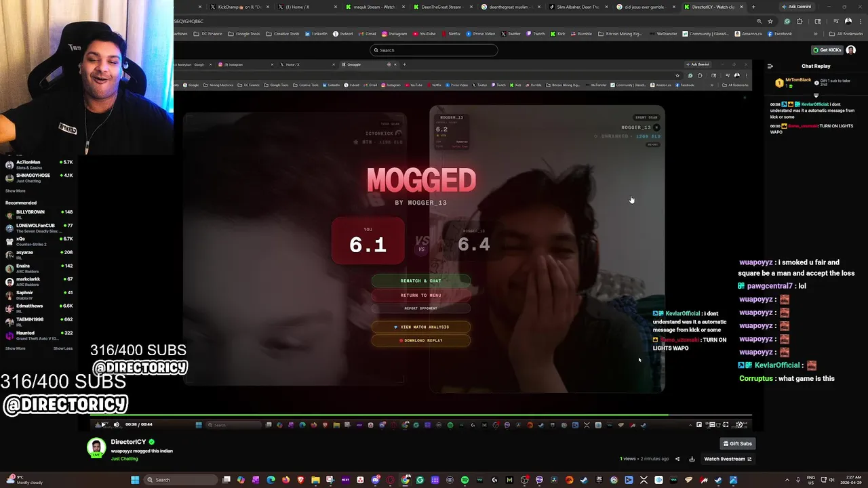Click Show Less in Recommended list
The image size is (868, 488).
pyautogui.click(x=63, y=348)
